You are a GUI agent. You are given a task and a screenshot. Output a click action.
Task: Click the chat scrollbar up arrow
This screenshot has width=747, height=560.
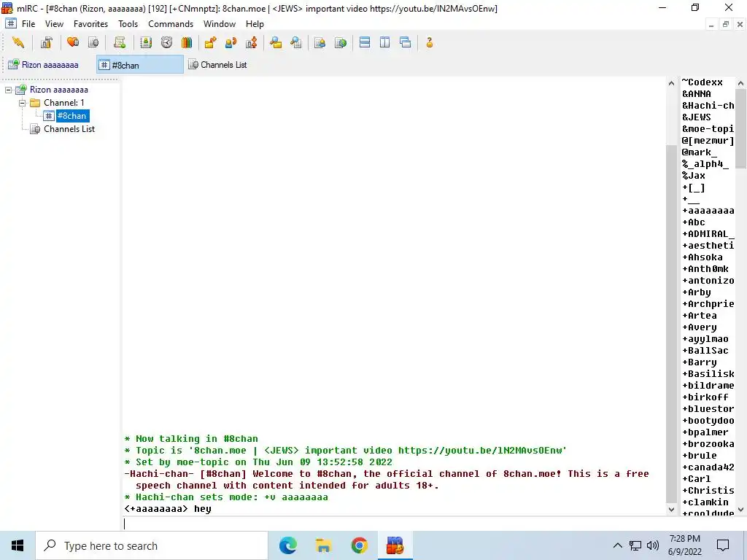click(671, 83)
